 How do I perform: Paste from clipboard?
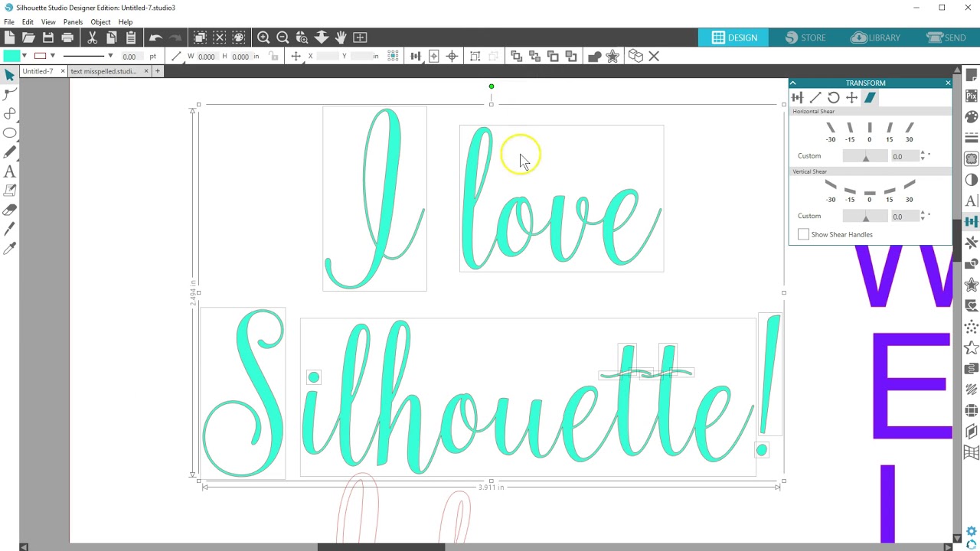(130, 37)
